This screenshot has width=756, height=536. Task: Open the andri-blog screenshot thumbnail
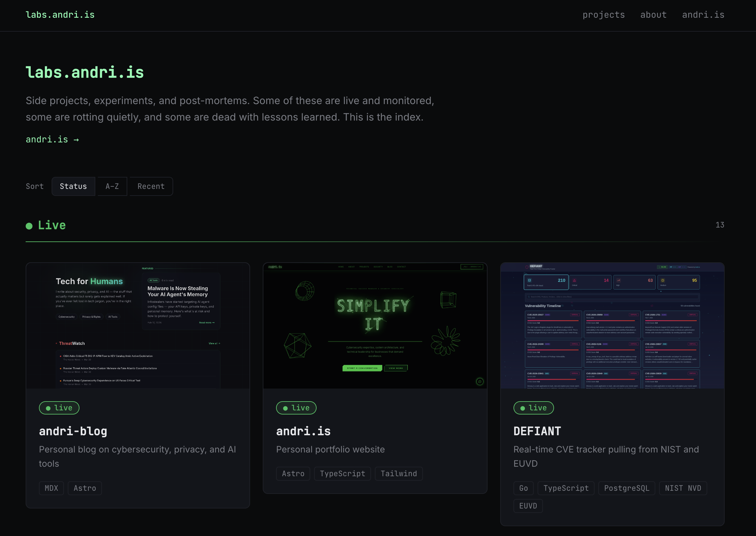138,326
